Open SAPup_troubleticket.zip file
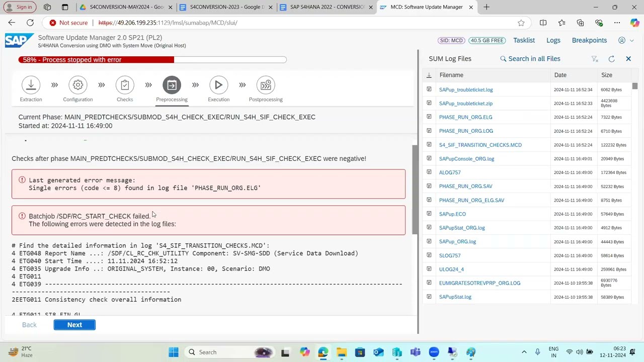Viewport: 644px width, 362px height. [x=465, y=104]
